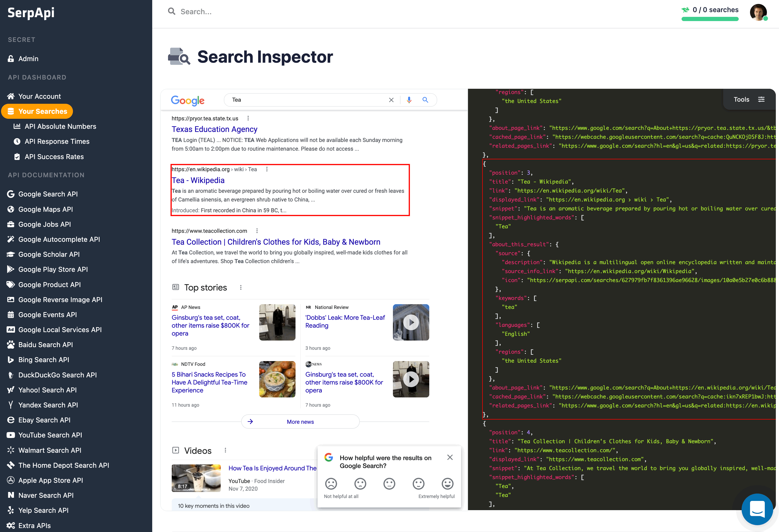The width and height of the screenshot is (779, 532).
Task: Click the top Search input field
Action: (235, 11)
